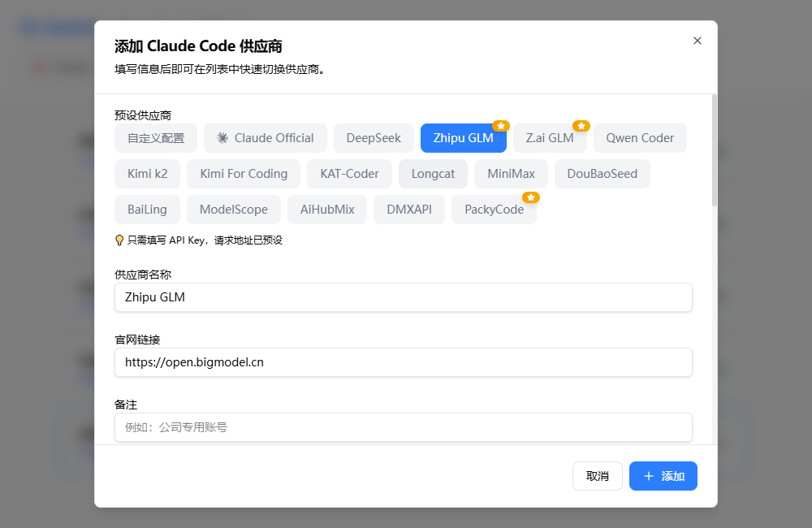Image resolution: width=812 pixels, height=528 pixels.
Task: Click the Claude Official sunburst icon
Action: coord(222,138)
